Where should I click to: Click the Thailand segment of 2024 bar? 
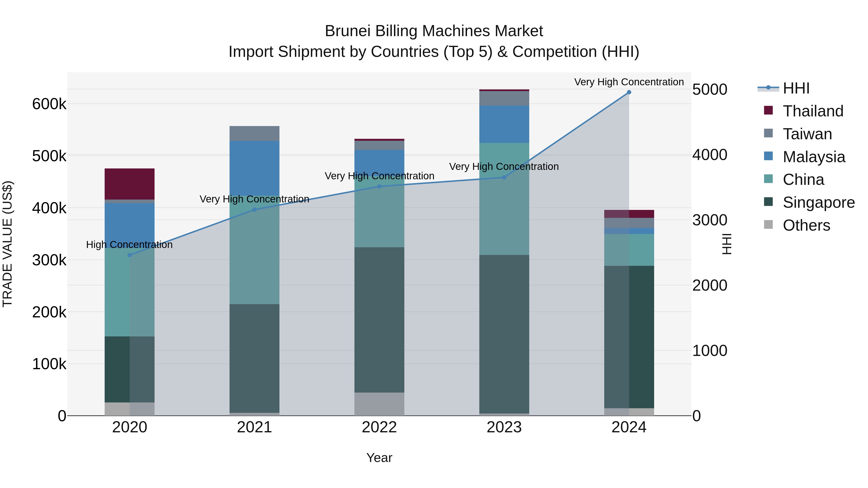point(629,214)
